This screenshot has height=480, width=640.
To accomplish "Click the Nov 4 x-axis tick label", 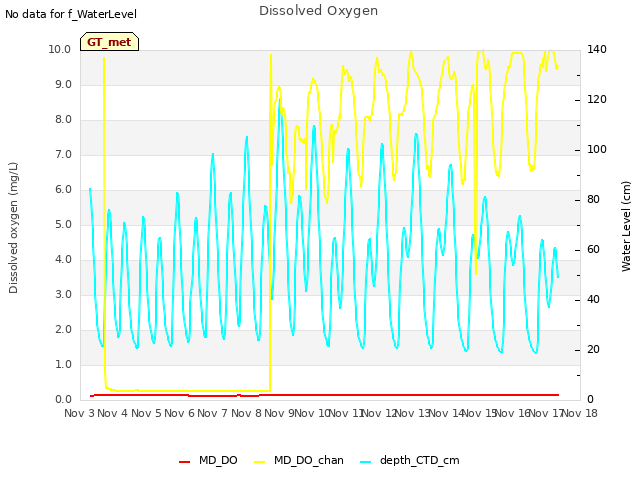I will [113, 413].
